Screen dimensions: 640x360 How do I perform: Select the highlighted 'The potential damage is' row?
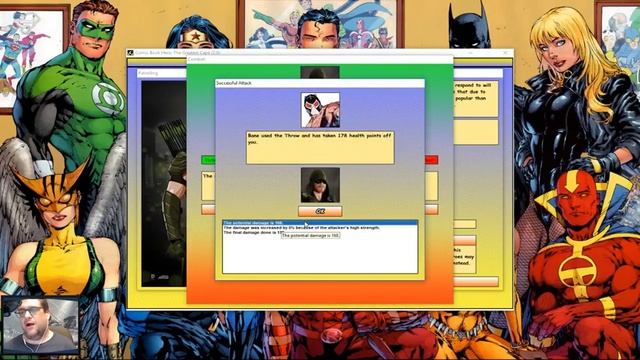tap(320, 223)
